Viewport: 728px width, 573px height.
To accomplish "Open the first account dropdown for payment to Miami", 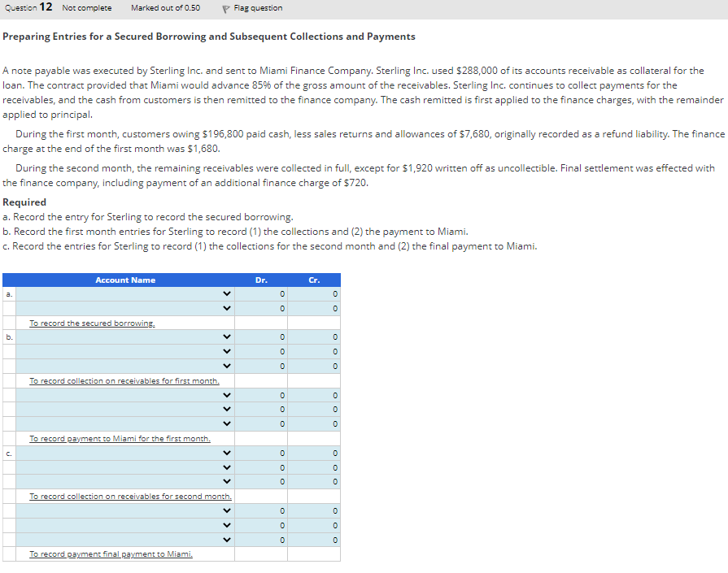I will (x=227, y=395).
